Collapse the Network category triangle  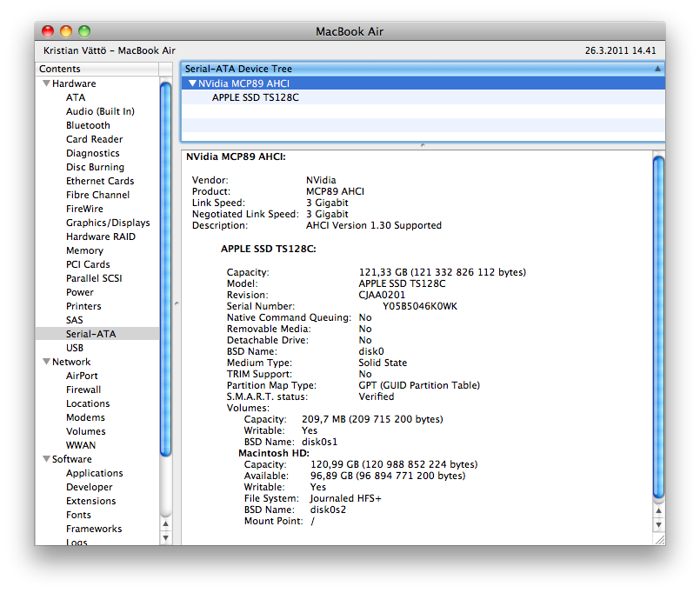click(x=46, y=362)
